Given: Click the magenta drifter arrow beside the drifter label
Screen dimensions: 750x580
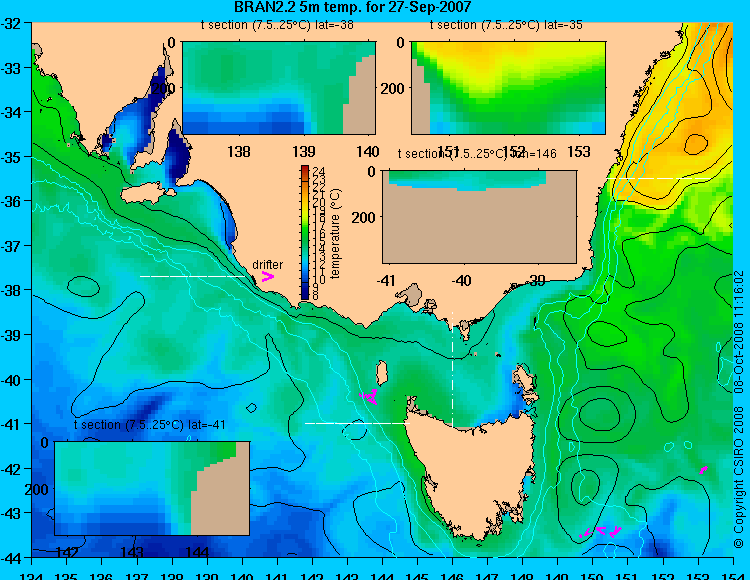Looking at the screenshot, I should tap(268, 277).
